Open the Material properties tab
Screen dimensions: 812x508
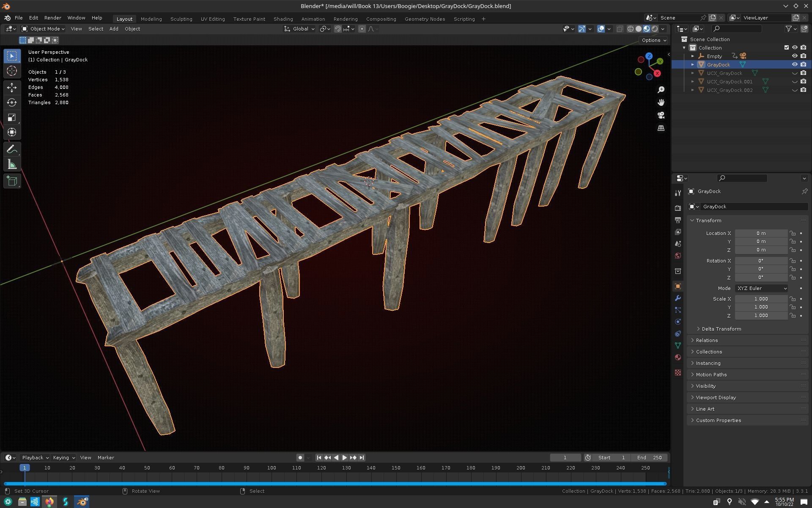click(x=678, y=357)
